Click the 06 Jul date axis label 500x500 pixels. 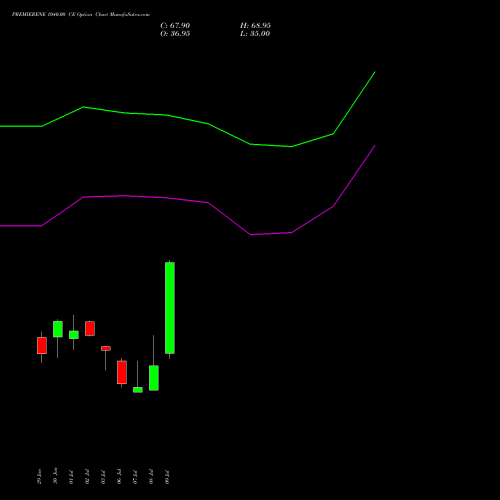coord(119,477)
